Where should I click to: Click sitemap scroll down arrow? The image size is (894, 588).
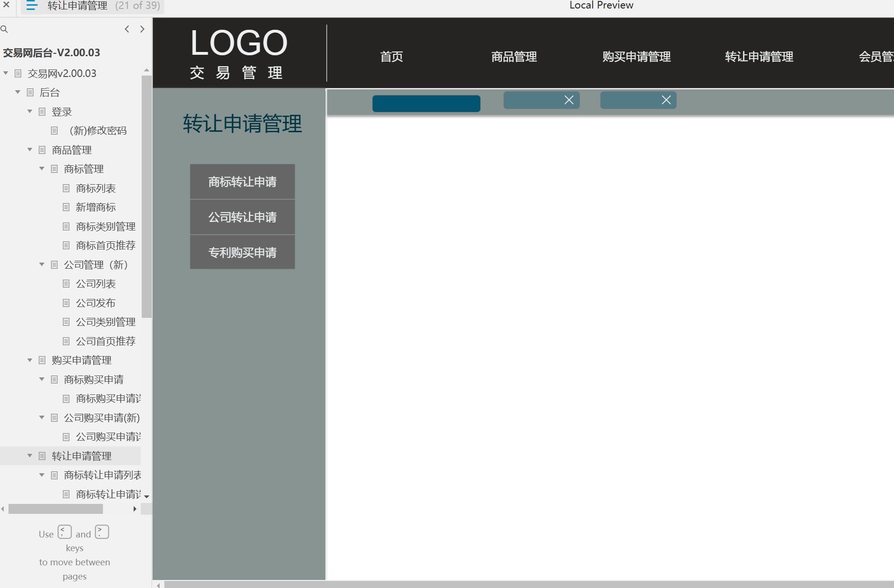coord(146,496)
